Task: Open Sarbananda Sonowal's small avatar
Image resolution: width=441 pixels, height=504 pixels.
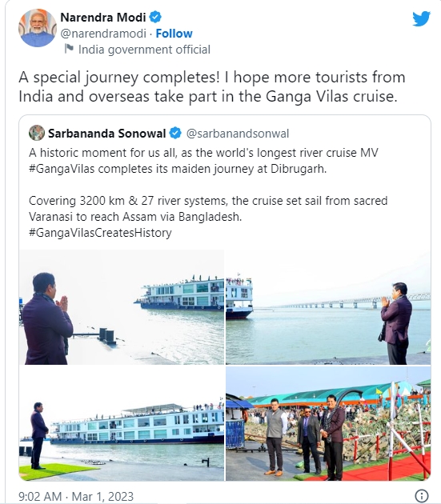Action: 37,133
